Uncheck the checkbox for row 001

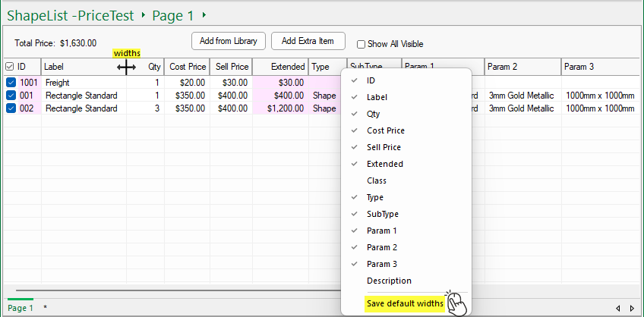(11, 96)
